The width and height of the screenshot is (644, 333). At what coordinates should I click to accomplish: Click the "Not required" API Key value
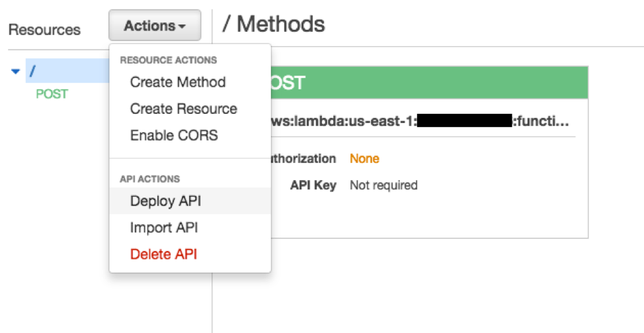click(383, 185)
